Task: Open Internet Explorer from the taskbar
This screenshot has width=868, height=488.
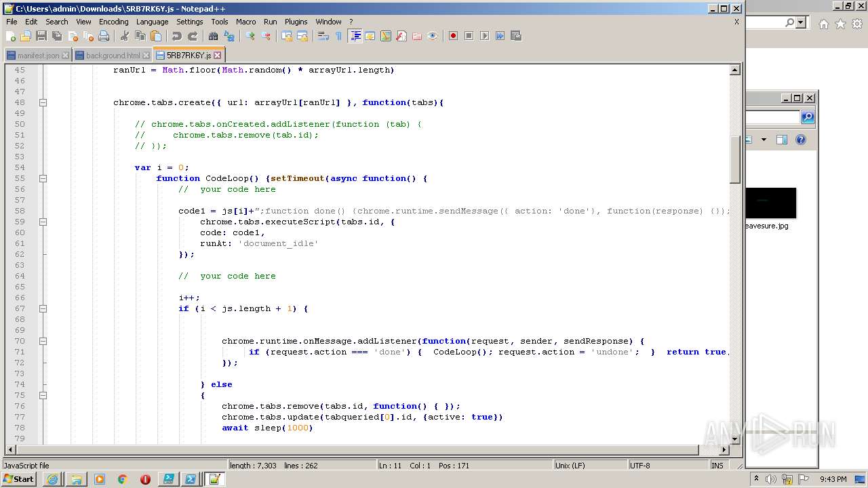Action: tap(53, 479)
